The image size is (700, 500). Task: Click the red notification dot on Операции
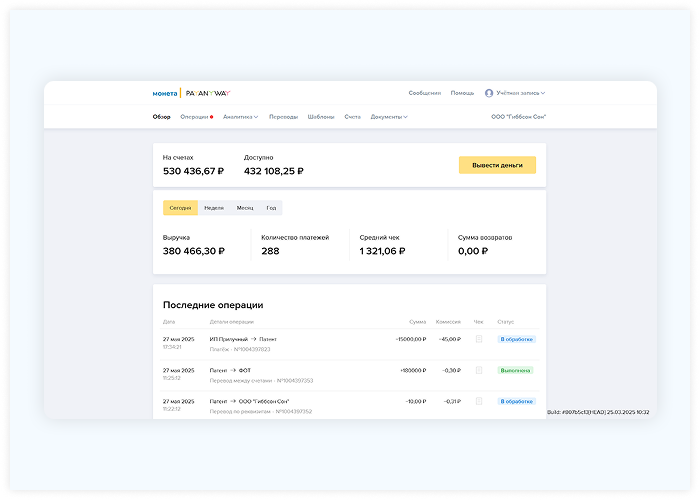(x=212, y=117)
